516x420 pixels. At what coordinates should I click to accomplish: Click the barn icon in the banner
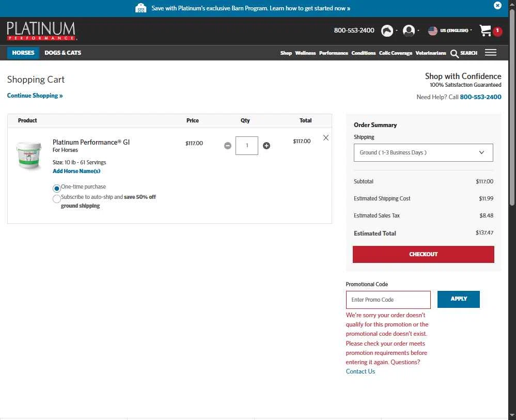[x=141, y=8]
